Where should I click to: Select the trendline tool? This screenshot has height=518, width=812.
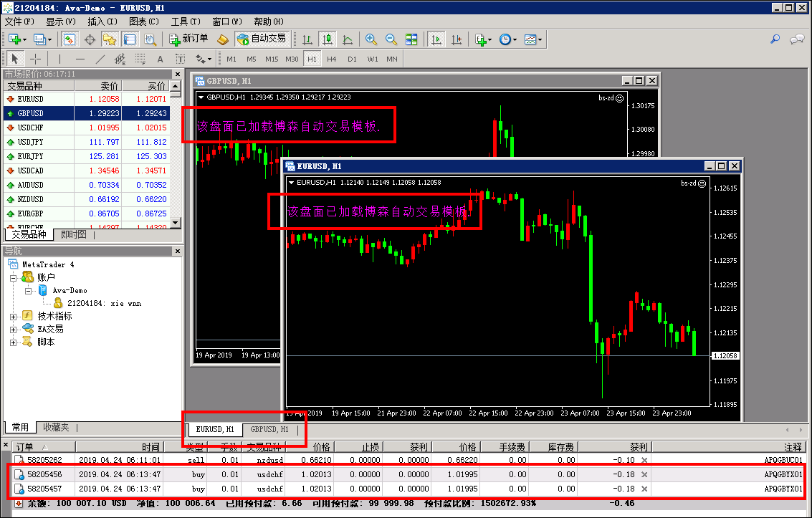click(100, 59)
